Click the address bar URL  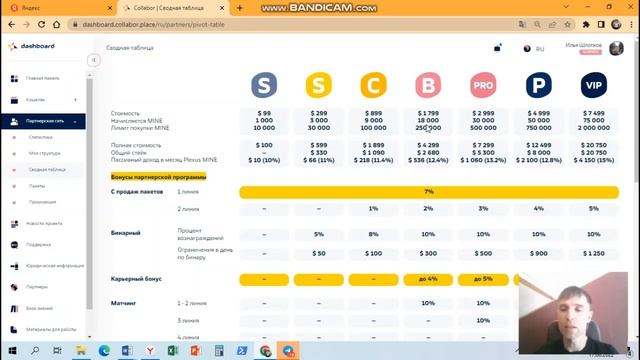click(x=153, y=24)
